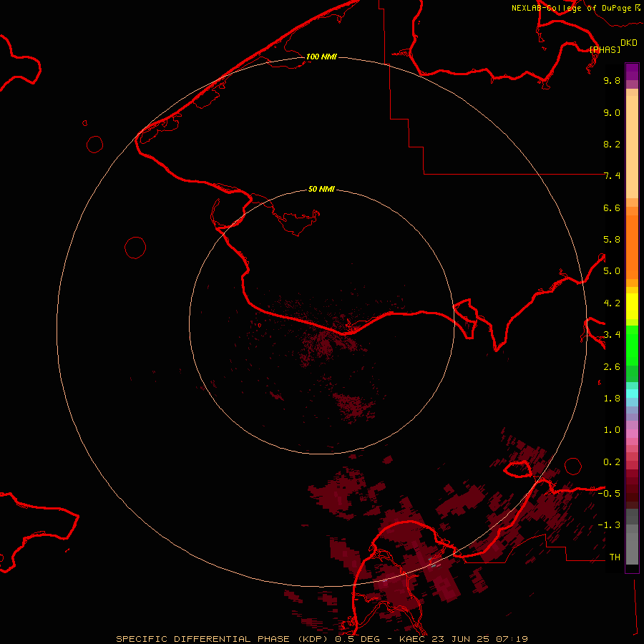Click the 5.0 value on the scale
Viewport: 644px width, 644px height.
(612, 271)
